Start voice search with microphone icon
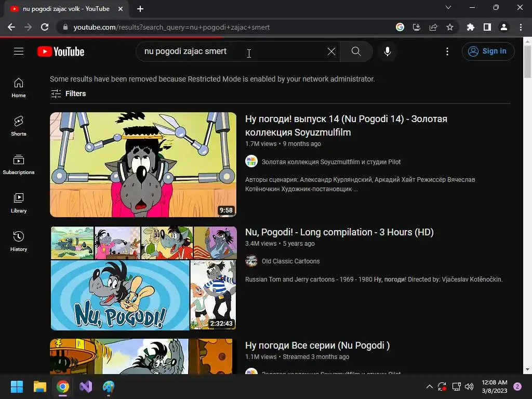 (388, 51)
